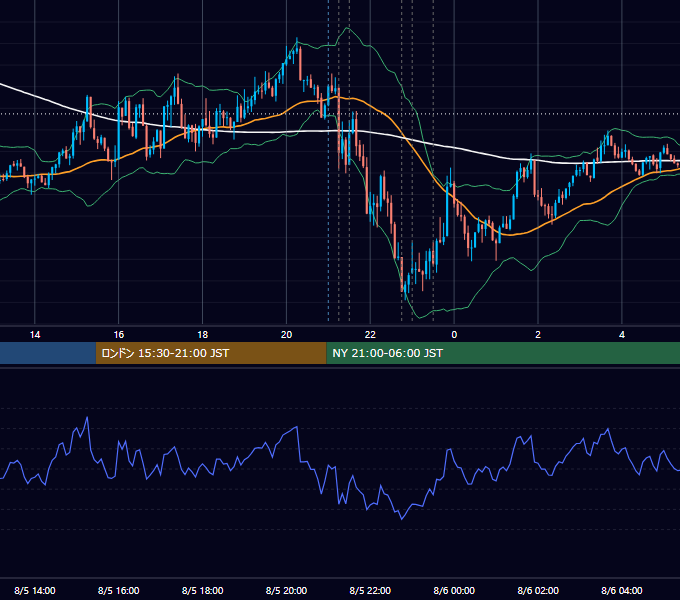This screenshot has width=680, height=600.
Task: Click the 8/6 02:00 date label
Action: point(538,590)
